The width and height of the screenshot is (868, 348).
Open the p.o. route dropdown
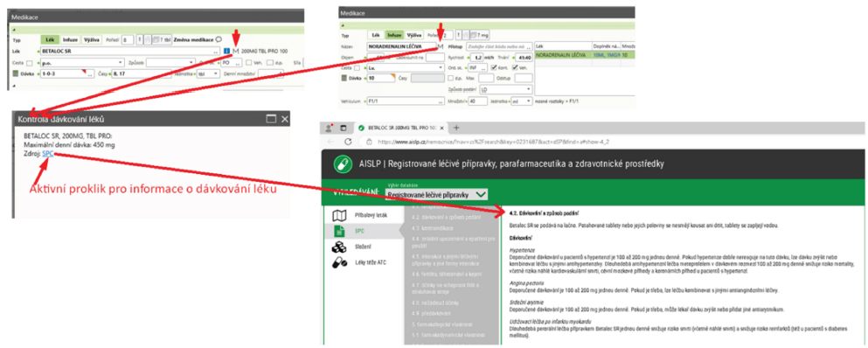82,63
